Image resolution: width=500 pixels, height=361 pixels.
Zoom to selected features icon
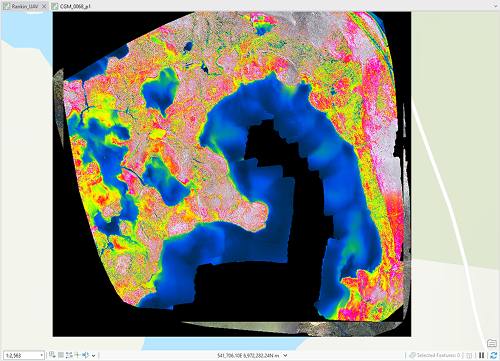[x=412, y=355]
